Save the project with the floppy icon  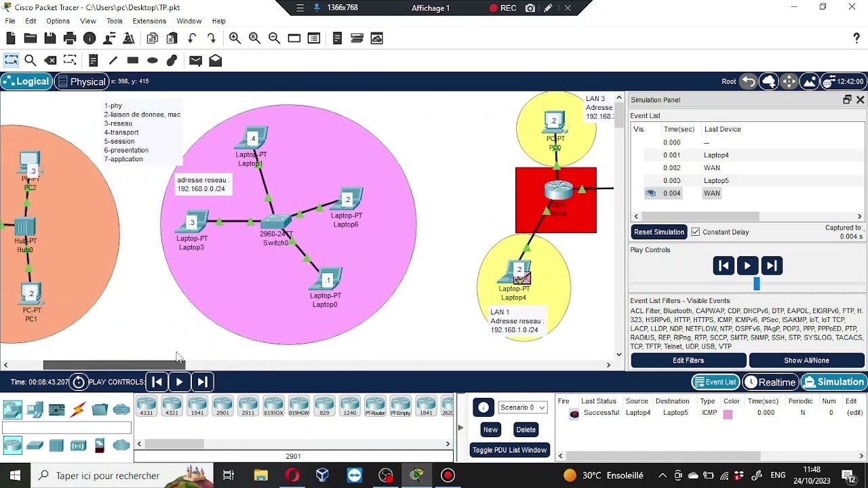(50, 39)
